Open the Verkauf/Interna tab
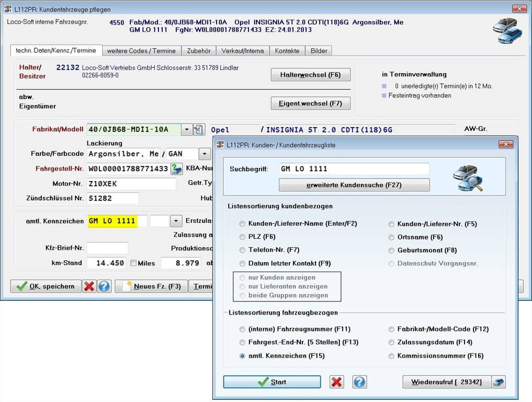This screenshot has height=402, width=532. pyautogui.click(x=243, y=51)
